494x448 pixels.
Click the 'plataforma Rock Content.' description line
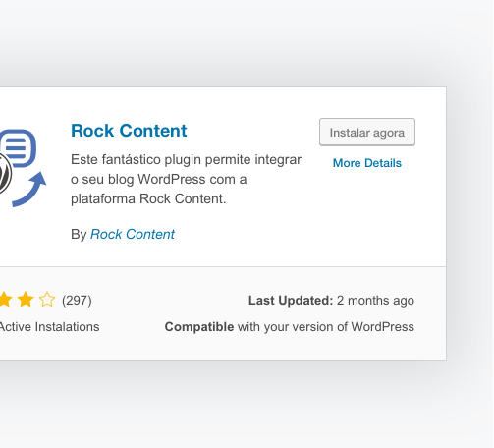click(148, 198)
